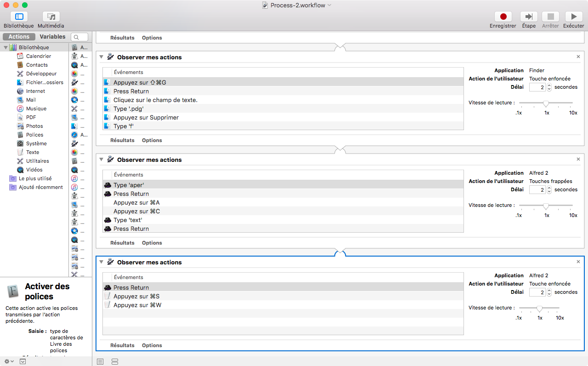Click the library search field
Screen dimensions: 588x366
click(x=80, y=37)
